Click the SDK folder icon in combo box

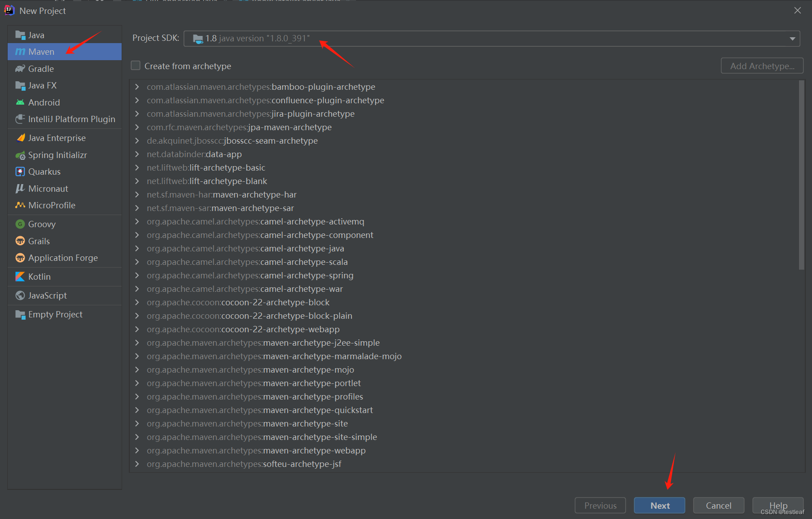coord(198,39)
